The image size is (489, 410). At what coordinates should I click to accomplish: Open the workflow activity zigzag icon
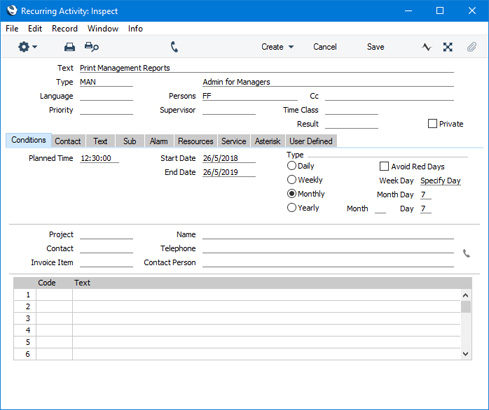pos(426,47)
